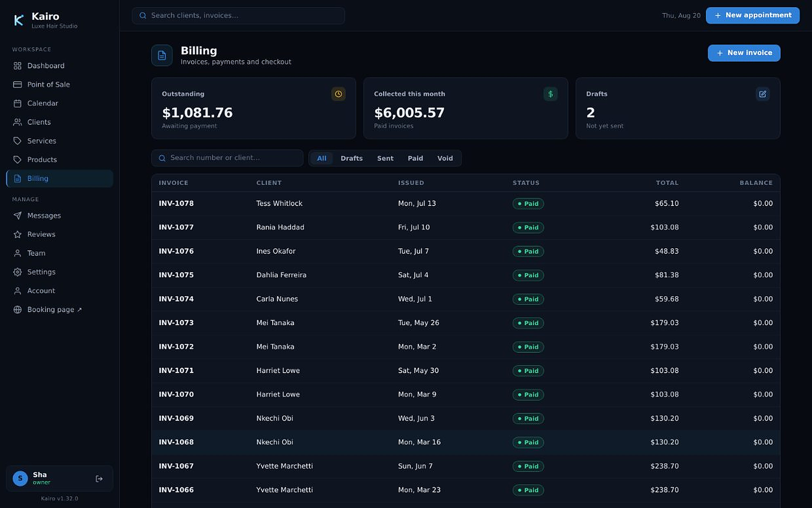The width and height of the screenshot is (812, 508).
Task: Click the sign-out icon next to Sha
Action: click(x=99, y=479)
